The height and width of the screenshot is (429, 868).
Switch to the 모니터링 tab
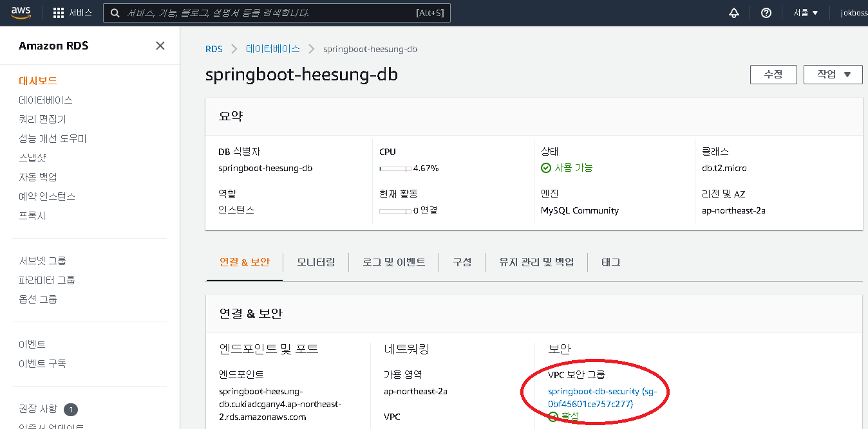tap(316, 262)
